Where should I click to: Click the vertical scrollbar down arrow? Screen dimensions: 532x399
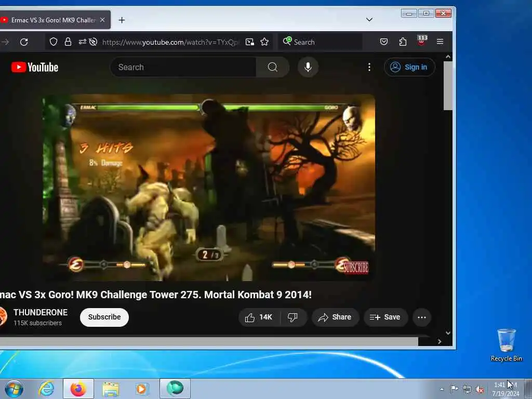tap(448, 333)
